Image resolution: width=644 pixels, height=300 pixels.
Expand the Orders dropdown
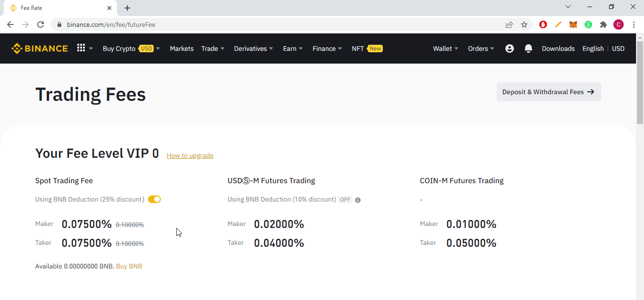click(481, 49)
